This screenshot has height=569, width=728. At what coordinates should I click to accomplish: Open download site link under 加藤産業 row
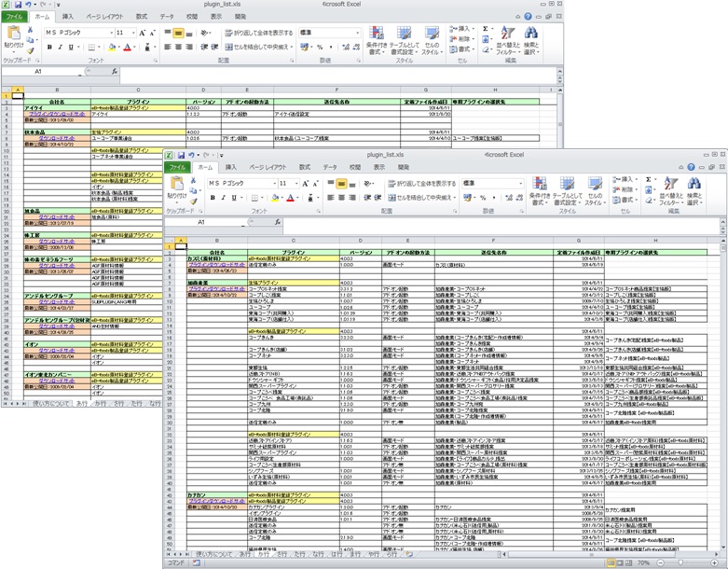(x=217, y=289)
